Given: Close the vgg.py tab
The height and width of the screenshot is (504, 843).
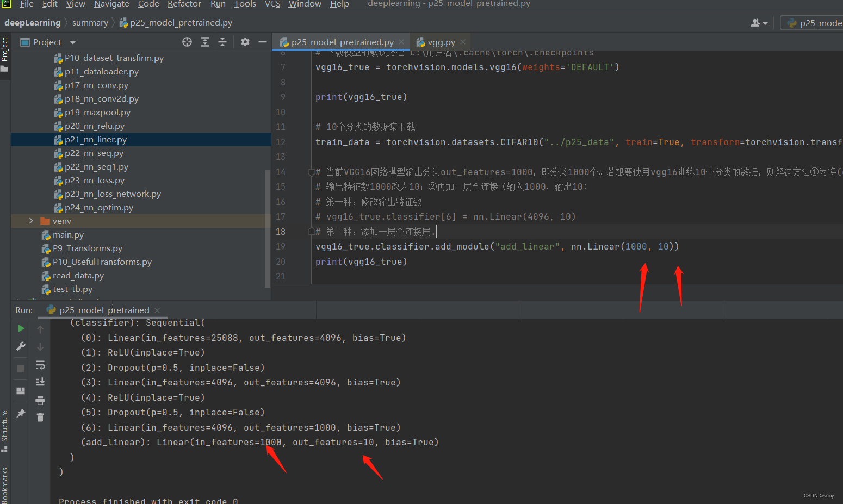Looking at the screenshot, I should (x=463, y=42).
